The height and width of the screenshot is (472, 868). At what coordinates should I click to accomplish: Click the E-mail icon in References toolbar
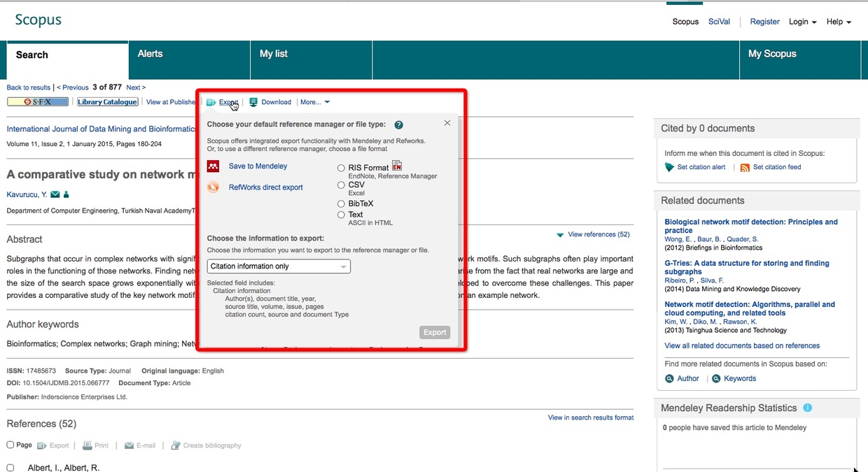pos(129,445)
